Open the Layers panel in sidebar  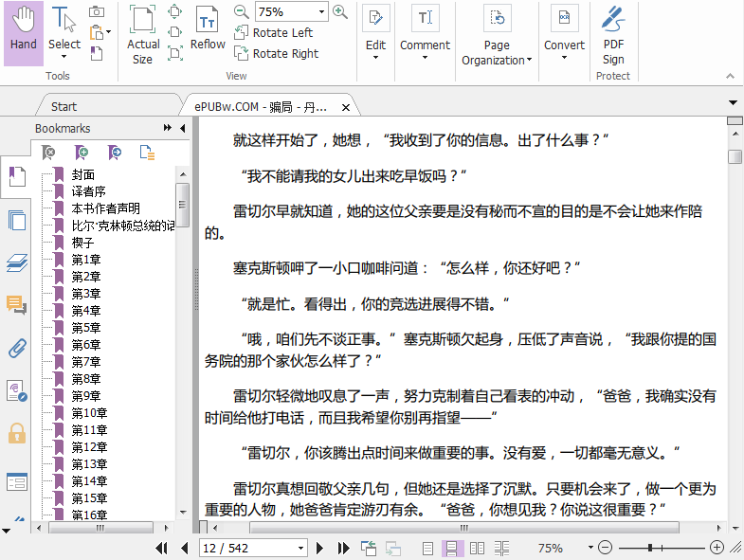pyautogui.click(x=16, y=262)
